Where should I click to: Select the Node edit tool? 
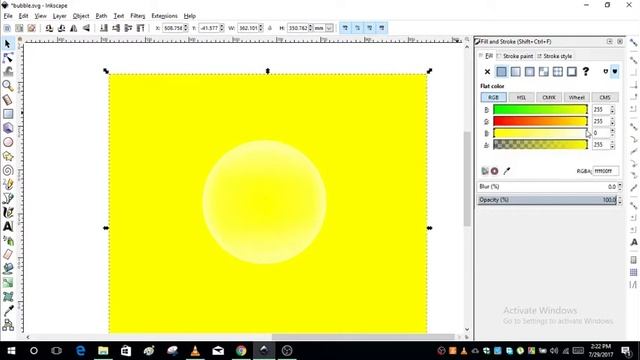(8, 58)
